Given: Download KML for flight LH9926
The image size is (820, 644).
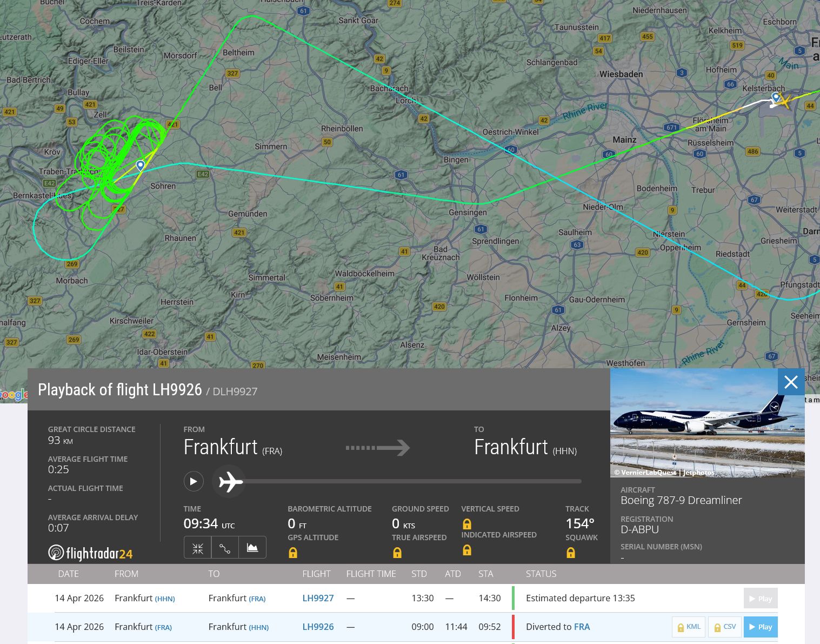Looking at the screenshot, I should pos(689,627).
